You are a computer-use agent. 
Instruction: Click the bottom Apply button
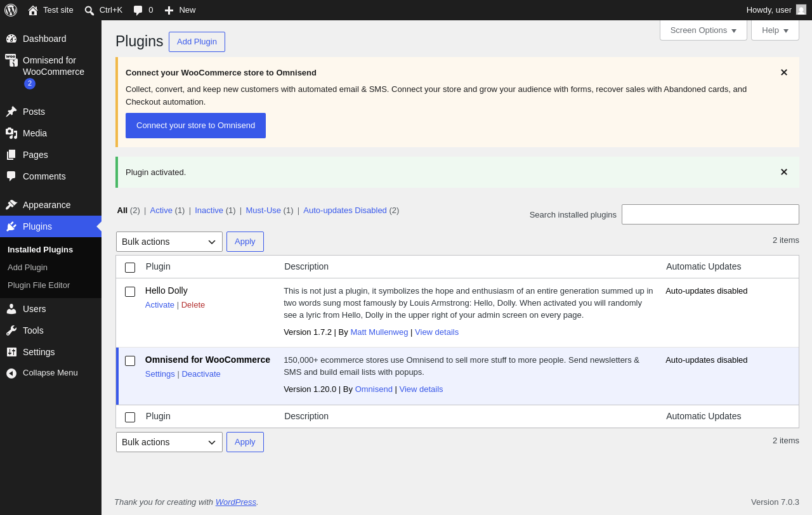coord(245,442)
